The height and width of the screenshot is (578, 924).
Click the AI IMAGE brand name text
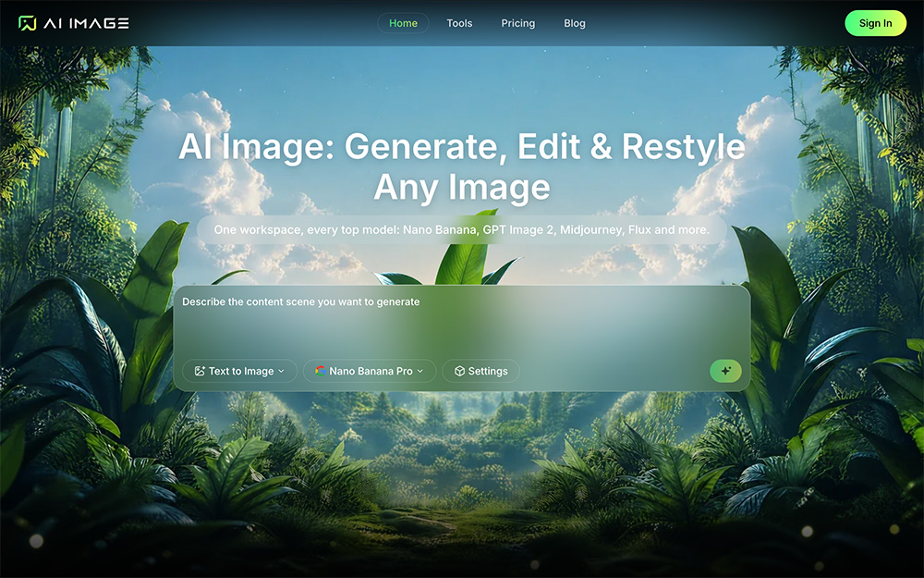[86, 23]
